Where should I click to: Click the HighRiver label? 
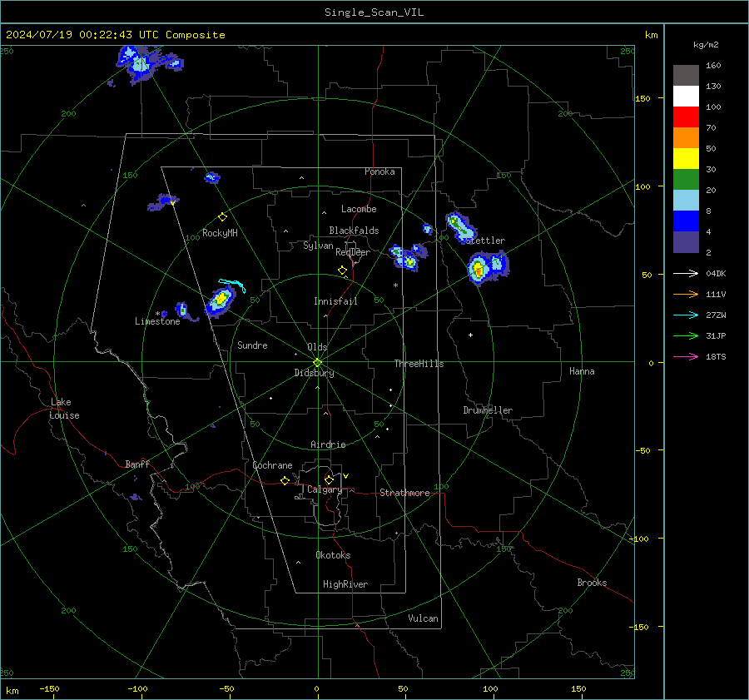click(x=345, y=585)
